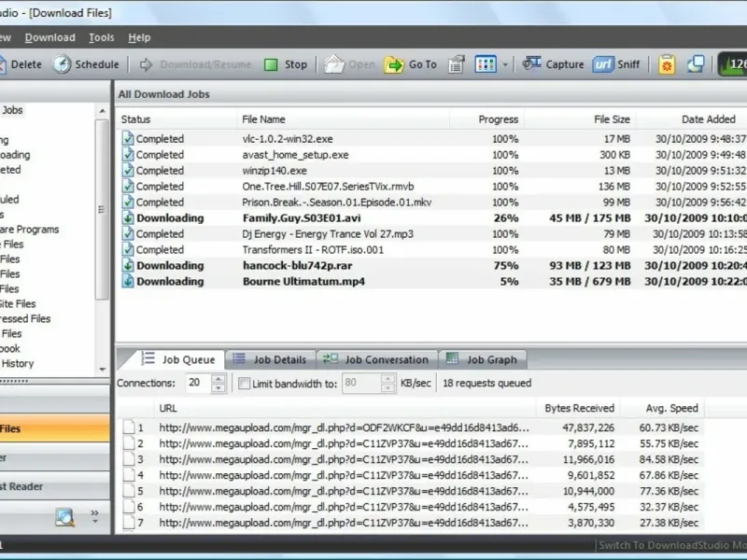
Task: Click the Delete toolbar button
Action: pyautogui.click(x=21, y=64)
